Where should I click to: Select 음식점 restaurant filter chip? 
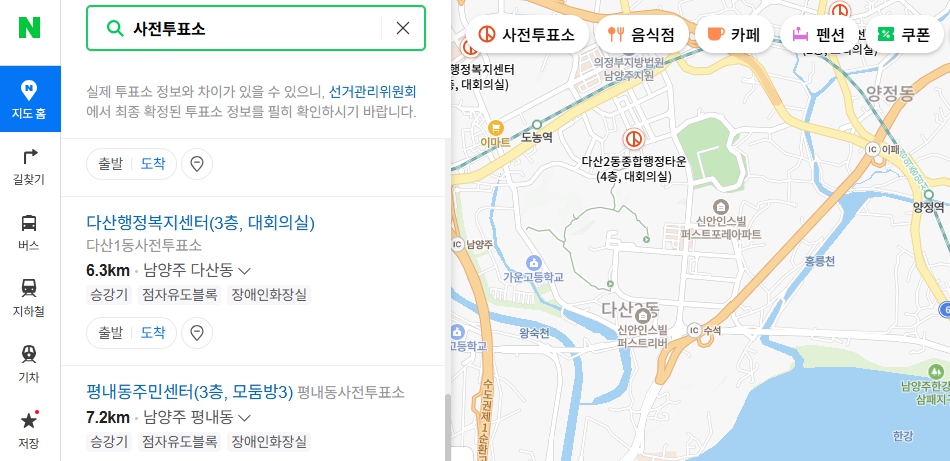click(x=642, y=35)
